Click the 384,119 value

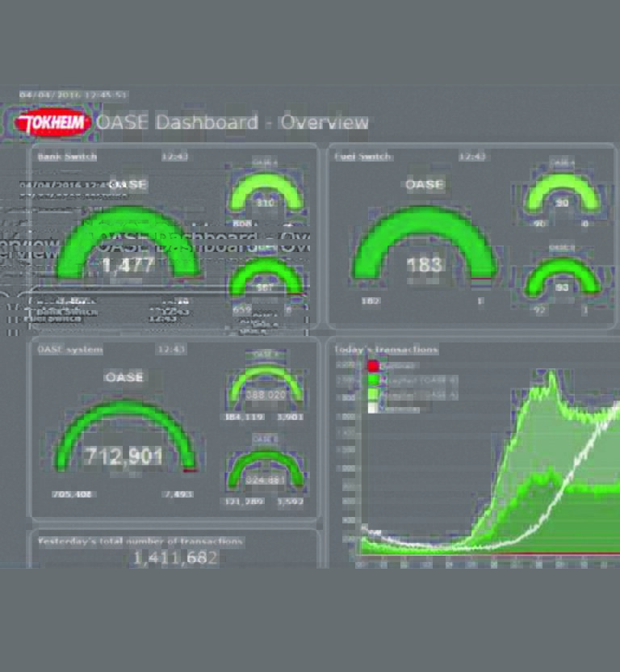coord(245,417)
